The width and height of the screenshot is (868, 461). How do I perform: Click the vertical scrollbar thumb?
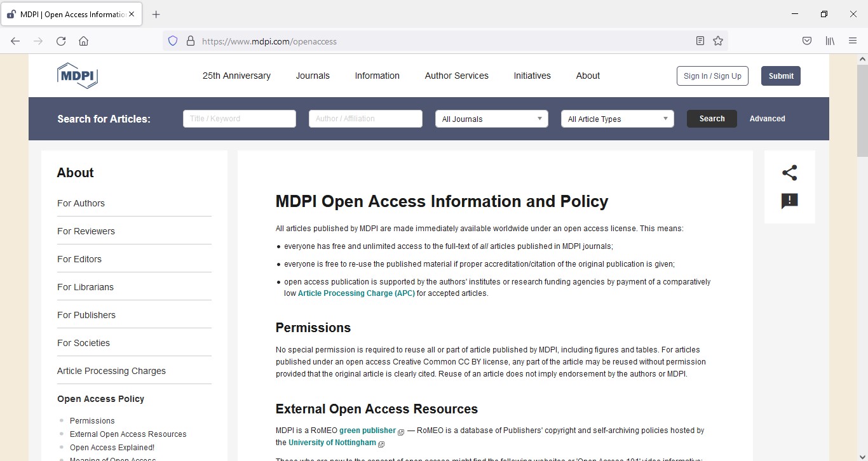pyautogui.click(x=862, y=110)
